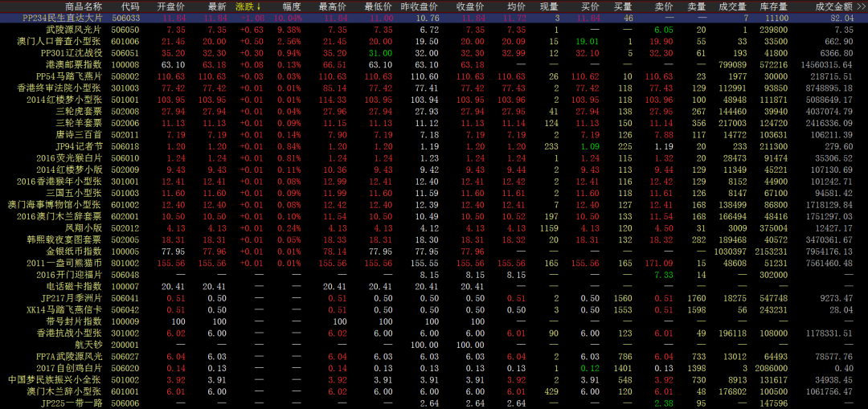Image resolution: width=868 pixels, height=409 pixels.
Task: Select 唐诗三百首 row
Action: [x=434, y=135]
